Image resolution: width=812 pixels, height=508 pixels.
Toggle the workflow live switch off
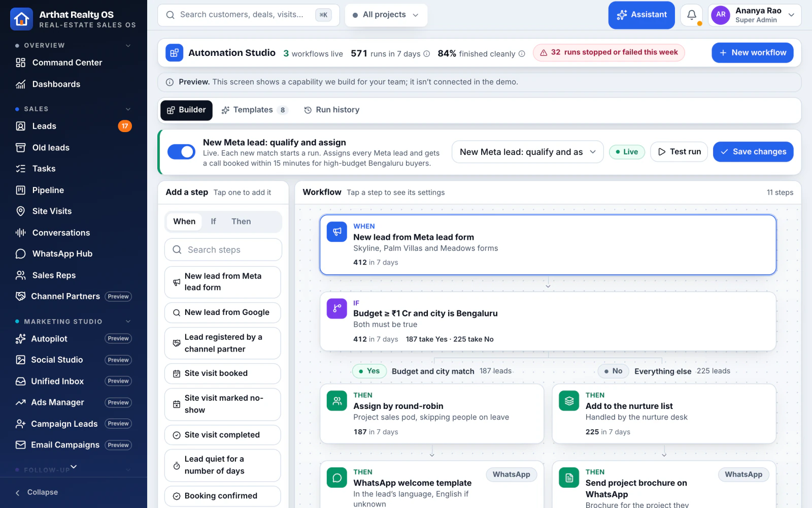click(x=181, y=152)
